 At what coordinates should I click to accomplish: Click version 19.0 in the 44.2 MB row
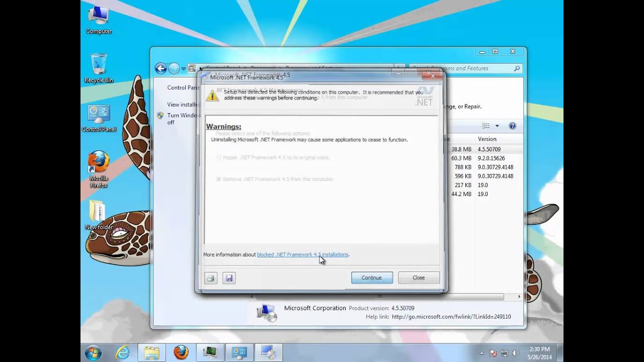pyautogui.click(x=483, y=194)
